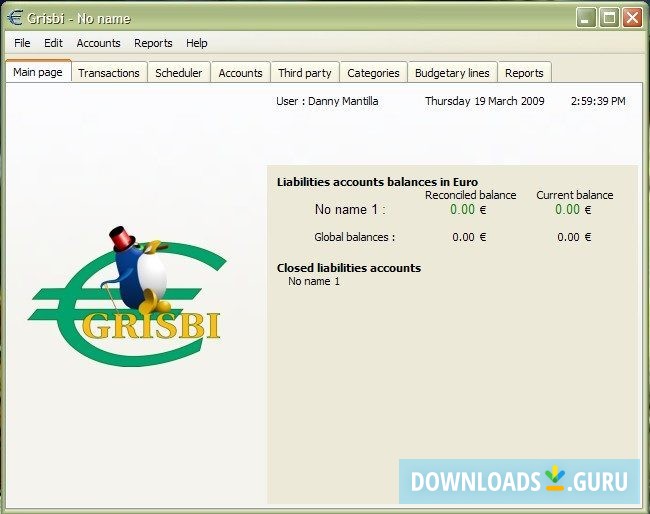Click 'User : Danny Mantilla' text

pyautogui.click(x=327, y=101)
